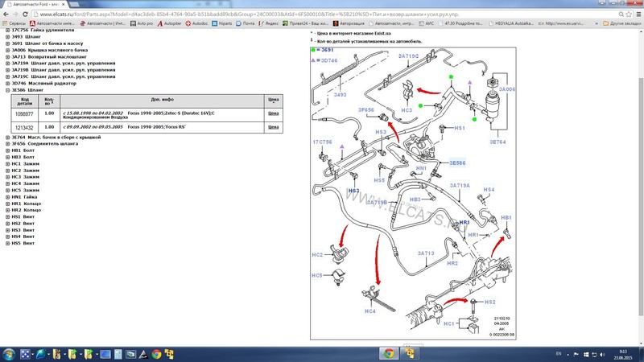The width and height of the screenshot is (644, 362).
Task: Click 3E764 label in the diagram
Action: point(497,142)
